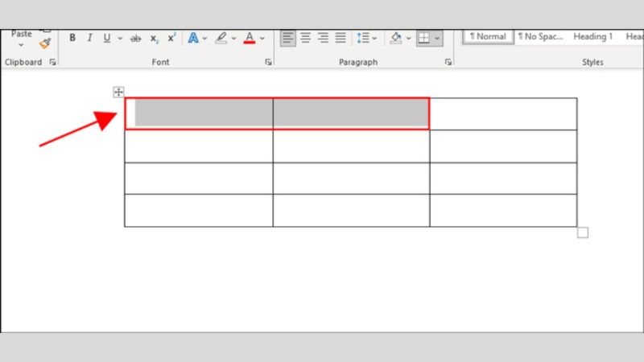Click the middle cell of first row

[x=351, y=113]
